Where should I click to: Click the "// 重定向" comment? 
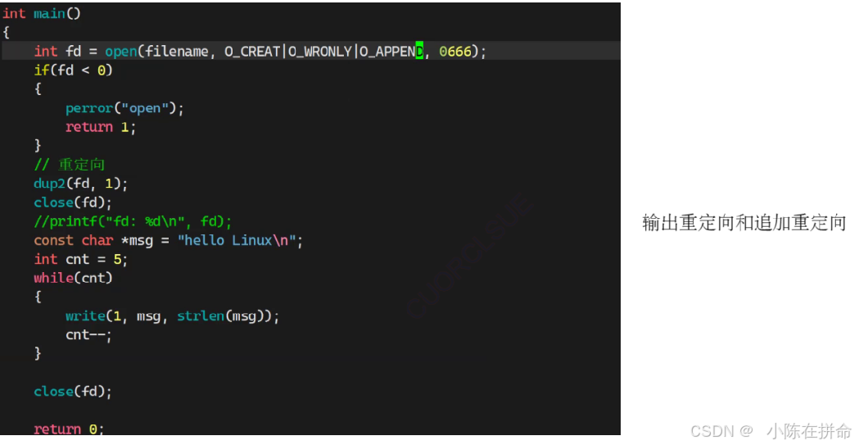[x=70, y=165]
